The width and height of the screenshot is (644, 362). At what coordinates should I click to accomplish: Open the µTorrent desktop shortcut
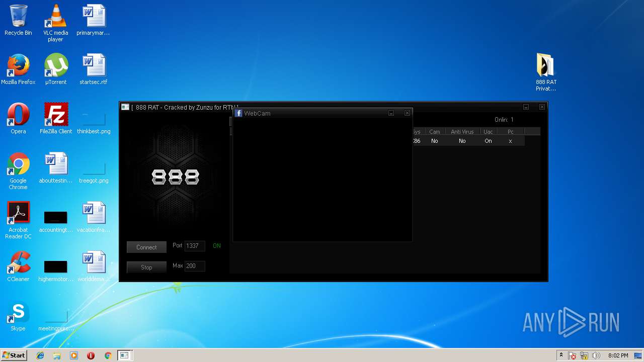55,69
